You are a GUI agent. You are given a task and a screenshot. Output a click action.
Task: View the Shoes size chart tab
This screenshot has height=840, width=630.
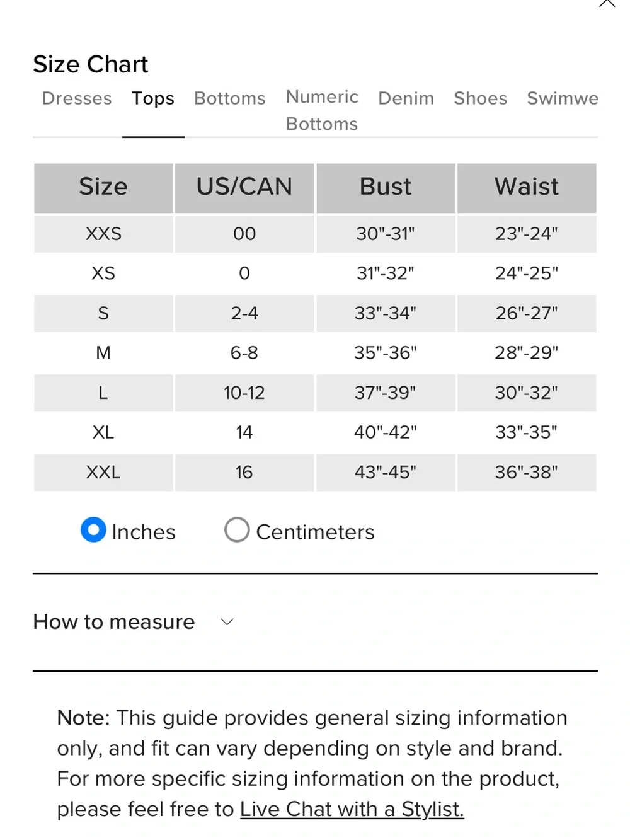(481, 98)
